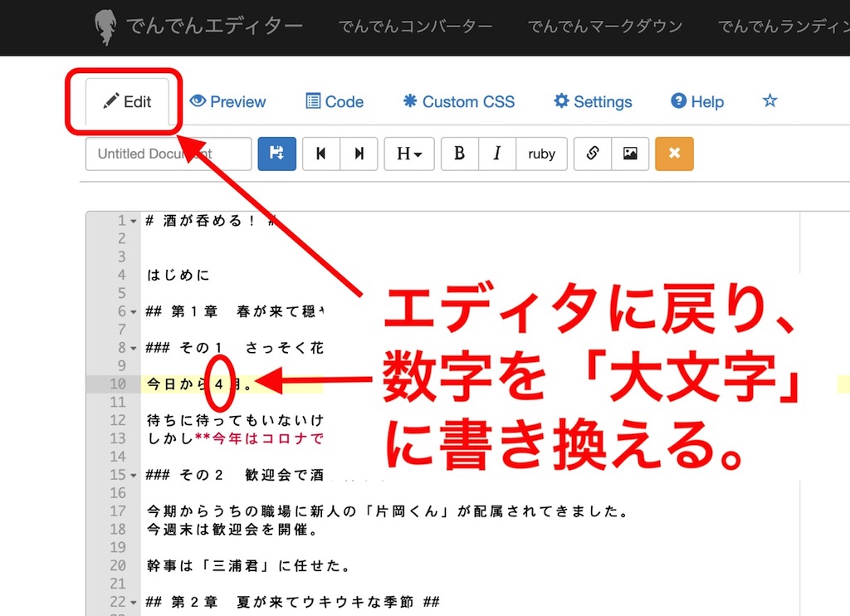This screenshot has width=850, height=616.
Task: Insert a hyperlink using the link icon
Action: pyautogui.click(x=593, y=154)
